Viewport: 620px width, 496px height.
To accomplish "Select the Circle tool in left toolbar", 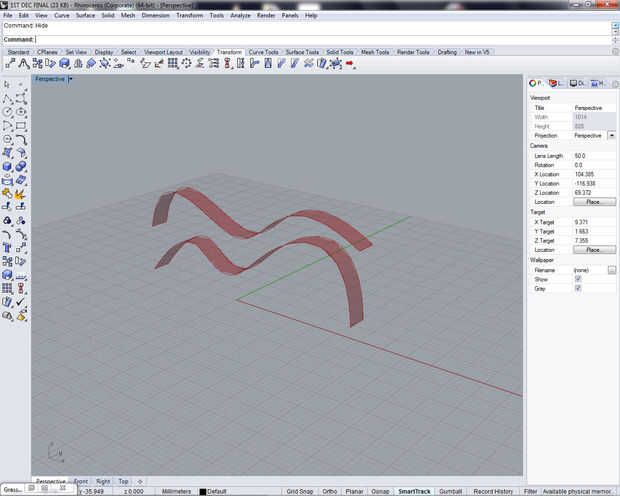I will 7,112.
